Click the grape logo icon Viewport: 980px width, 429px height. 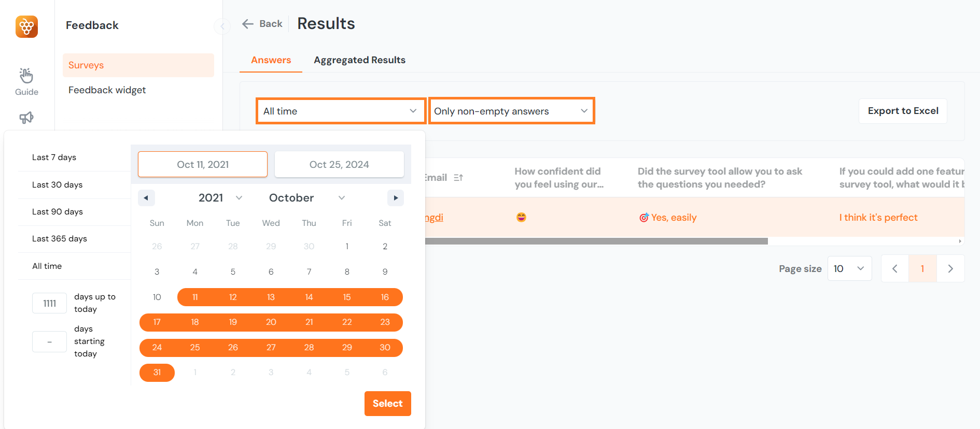tap(26, 26)
